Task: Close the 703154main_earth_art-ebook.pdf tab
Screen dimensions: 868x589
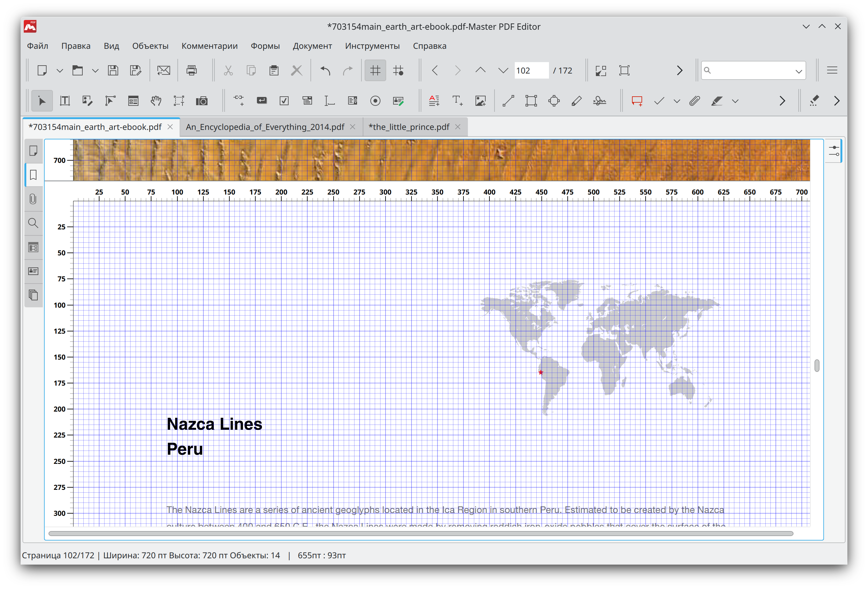Action: [x=170, y=127]
